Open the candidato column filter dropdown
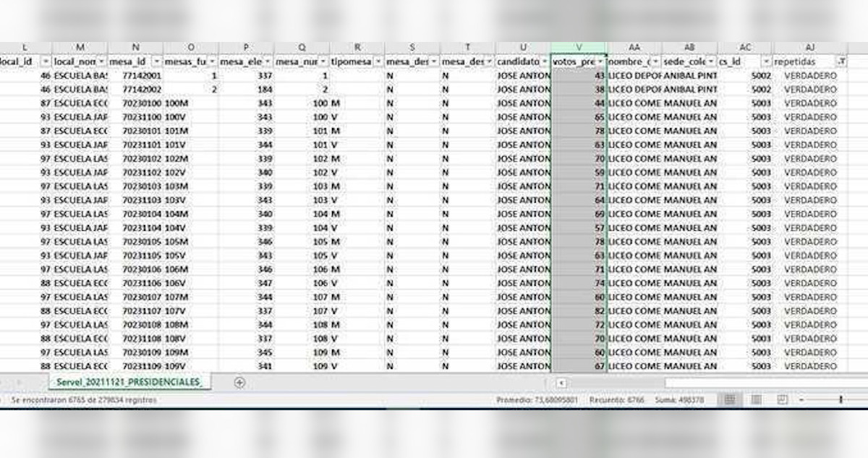The height and width of the screenshot is (458, 868). pyautogui.click(x=544, y=62)
